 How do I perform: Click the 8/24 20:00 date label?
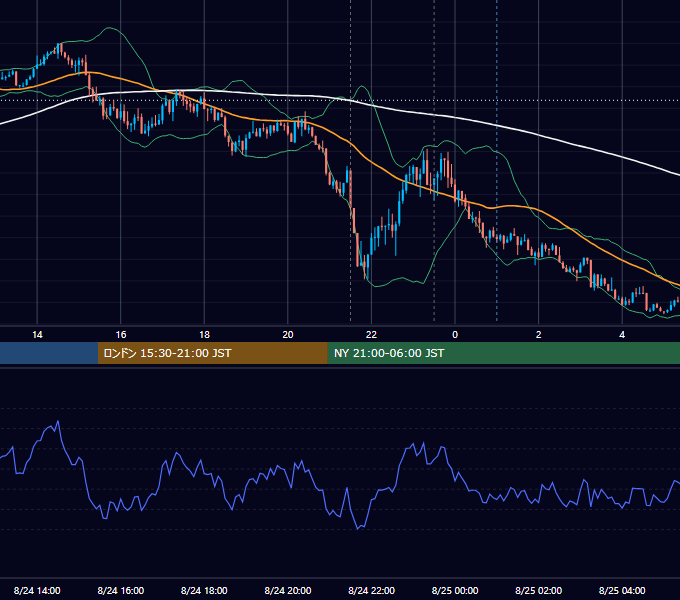[288, 590]
